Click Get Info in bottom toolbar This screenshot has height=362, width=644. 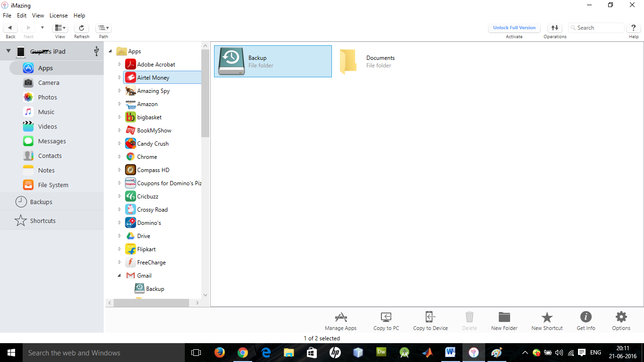pyautogui.click(x=586, y=321)
